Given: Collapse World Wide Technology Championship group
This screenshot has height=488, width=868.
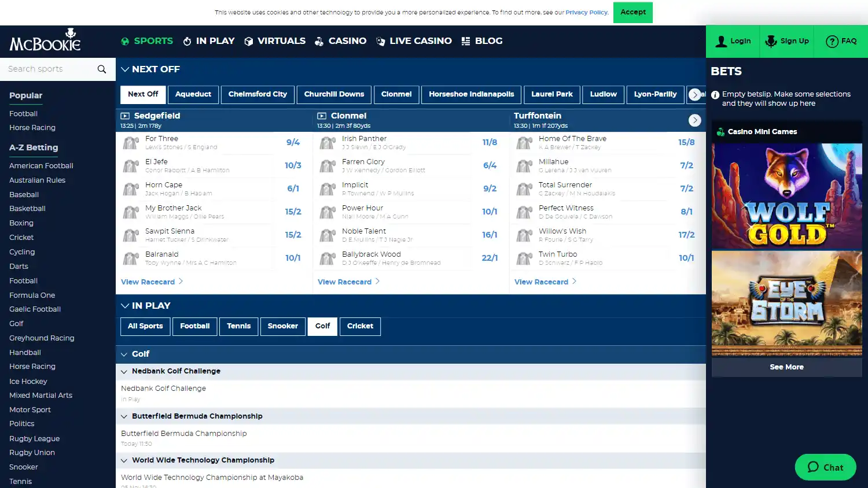Looking at the screenshot, I should click(124, 461).
